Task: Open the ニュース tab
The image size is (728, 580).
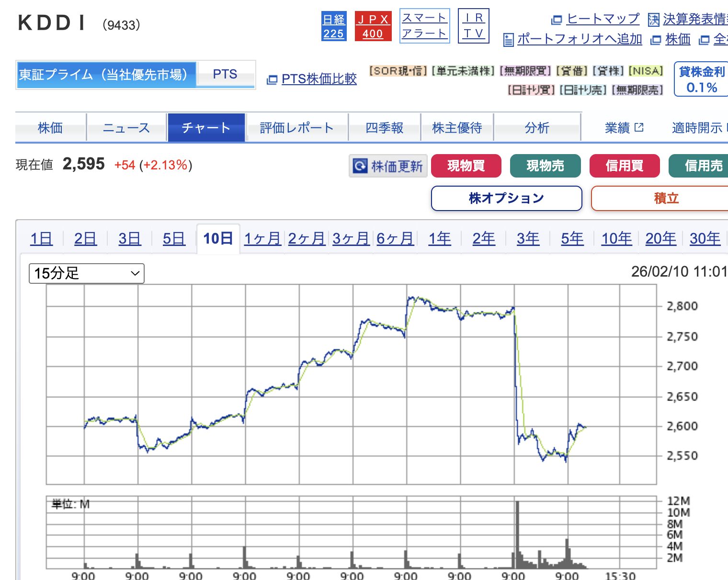Action: [126, 127]
